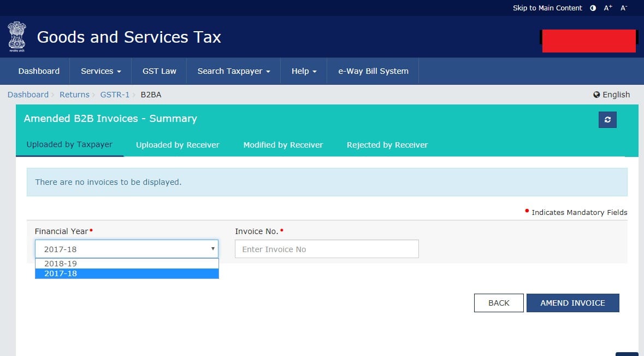Click the BACK button
644x356 pixels.
498,302
